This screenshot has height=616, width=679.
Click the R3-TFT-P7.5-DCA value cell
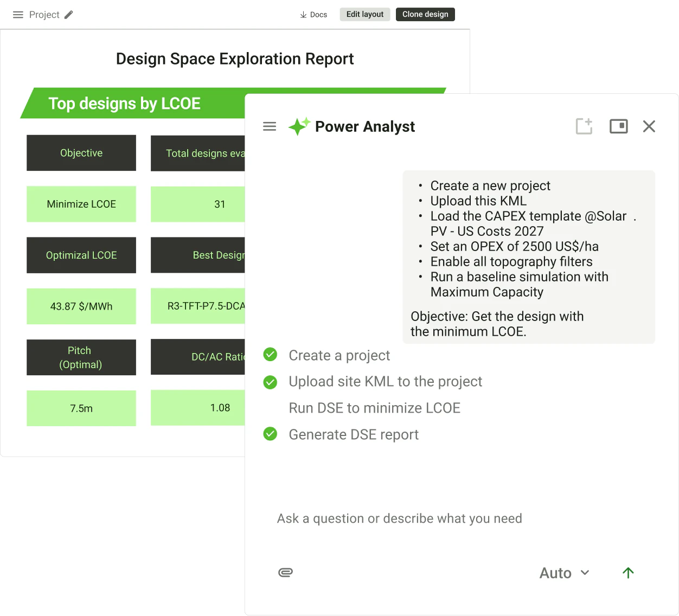(x=198, y=306)
